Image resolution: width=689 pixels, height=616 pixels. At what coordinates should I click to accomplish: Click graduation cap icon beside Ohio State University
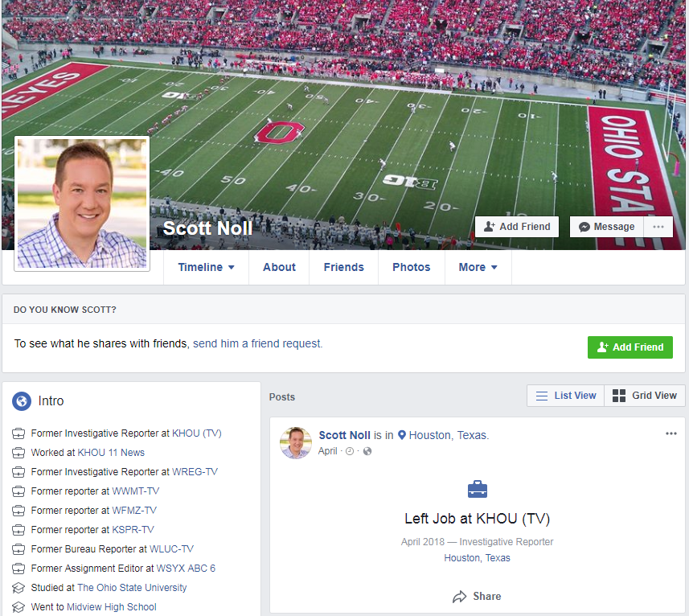click(x=18, y=587)
